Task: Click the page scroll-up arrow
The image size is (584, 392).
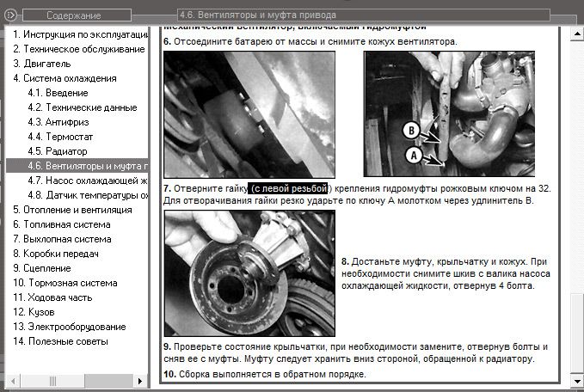Action: pos(576,34)
